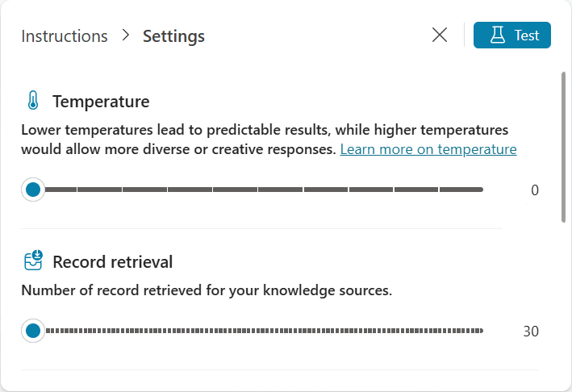Image resolution: width=572 pixels, height=392 pixels.
Task: Click the flask icon on Test button
Action: (497, 35)
